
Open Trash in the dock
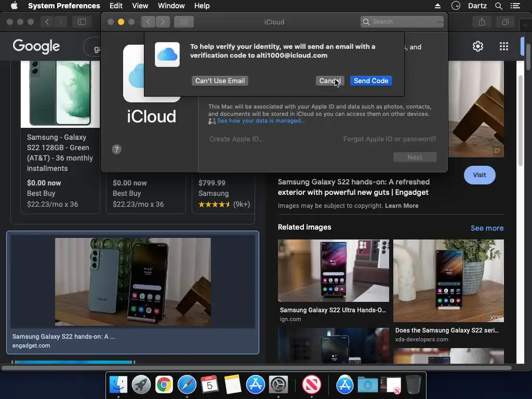413,385
